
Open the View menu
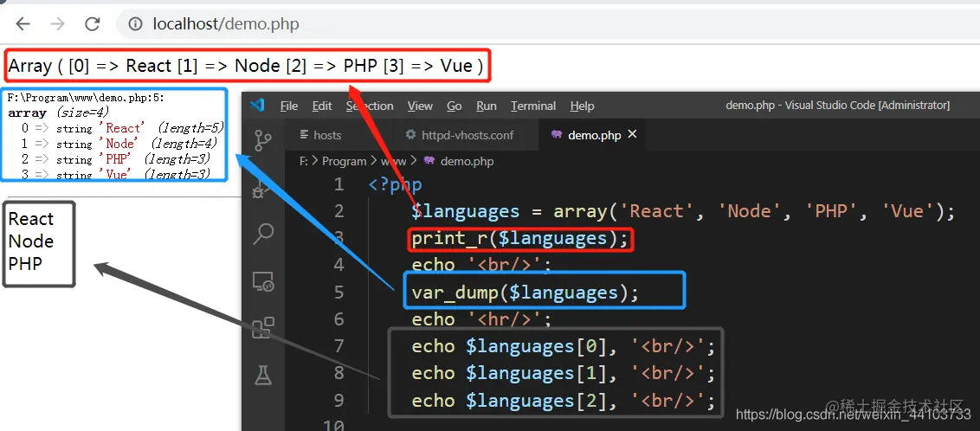pos(420,106)
